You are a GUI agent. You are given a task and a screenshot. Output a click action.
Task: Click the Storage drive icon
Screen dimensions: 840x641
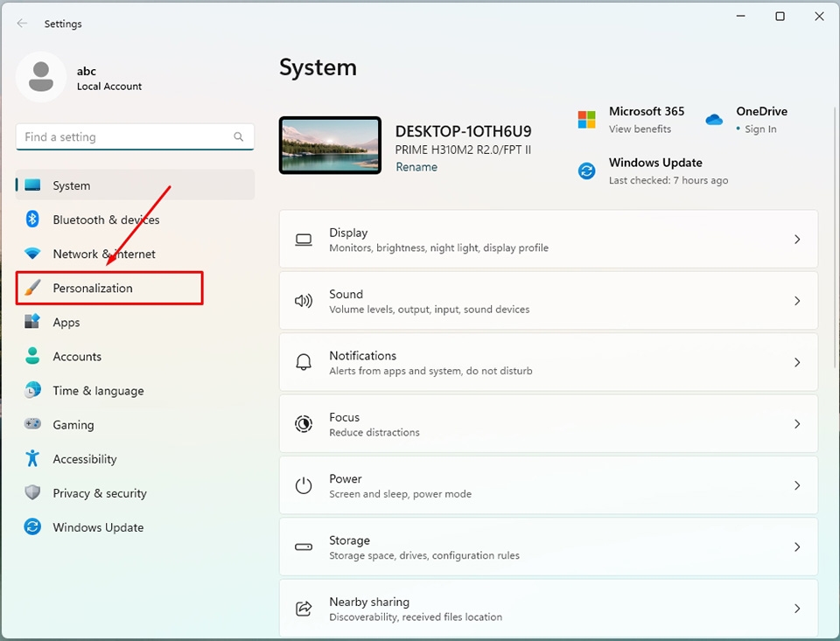(x=304, y=547)
